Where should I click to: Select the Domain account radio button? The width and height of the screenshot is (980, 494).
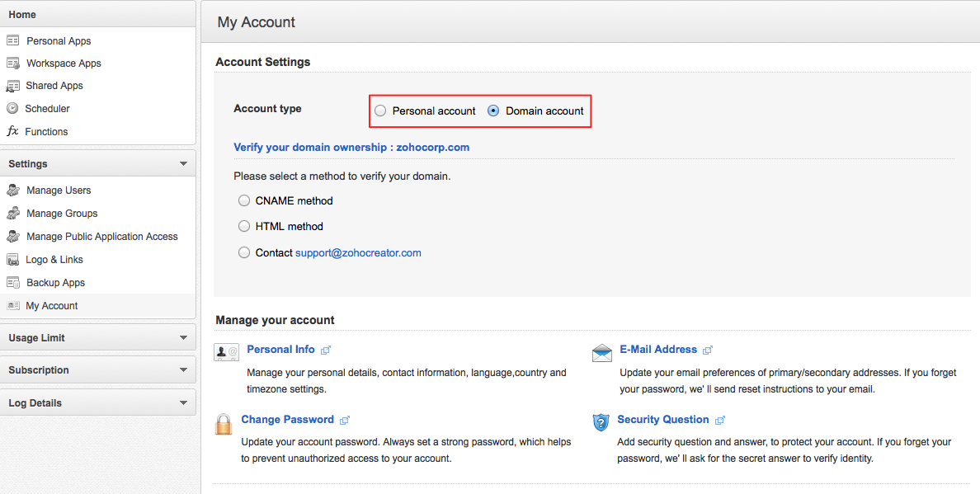pyautogui.click(x=493, y=111)
